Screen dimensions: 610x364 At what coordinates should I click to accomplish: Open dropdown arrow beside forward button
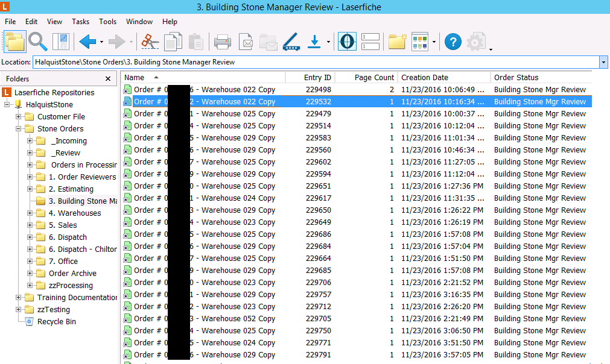click(131, 42)
